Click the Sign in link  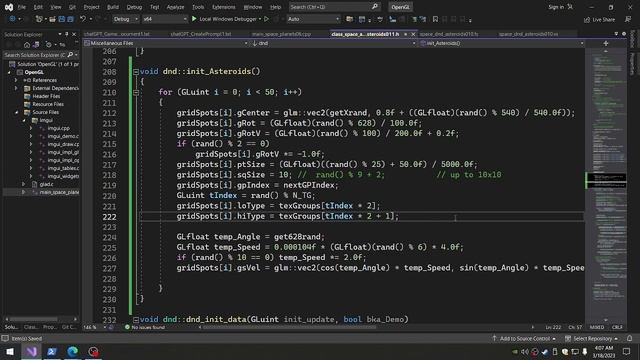[556, 7]
